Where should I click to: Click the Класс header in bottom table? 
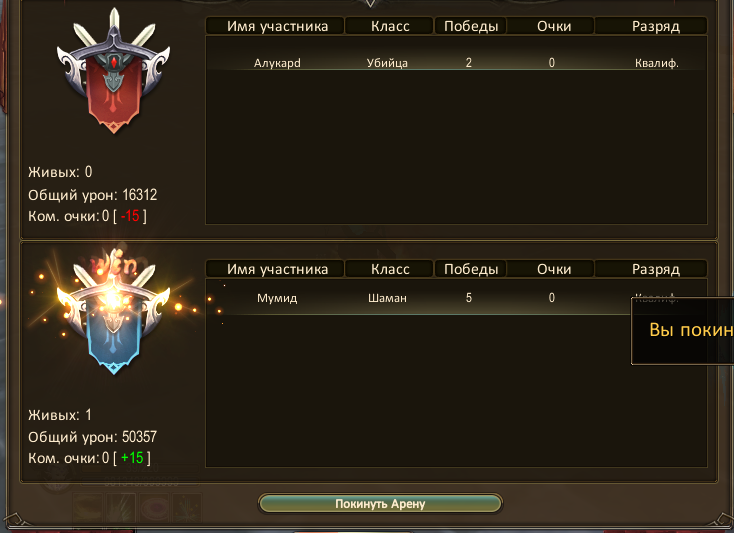pyautogui.click(x=389, y=269)
